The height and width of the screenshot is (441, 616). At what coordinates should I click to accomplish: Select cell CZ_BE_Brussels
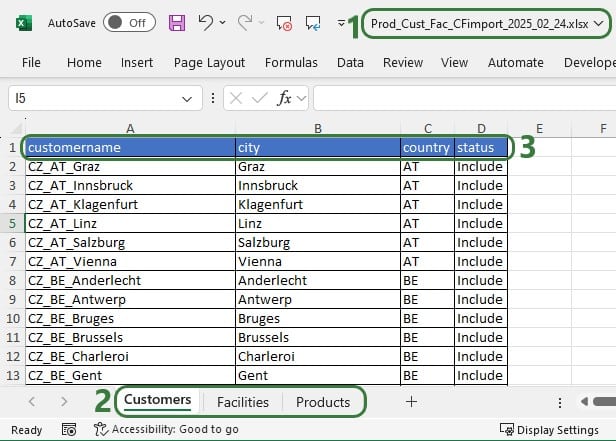(x=130, y=337)
